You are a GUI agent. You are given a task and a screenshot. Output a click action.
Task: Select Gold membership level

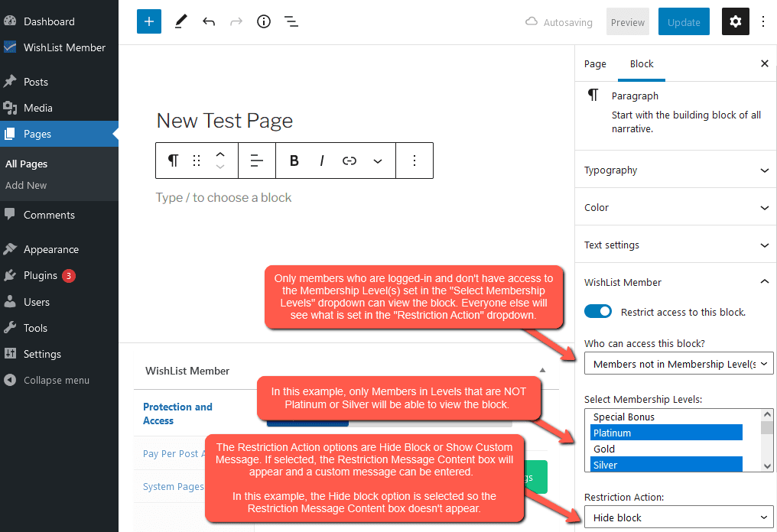pos(666,449)
